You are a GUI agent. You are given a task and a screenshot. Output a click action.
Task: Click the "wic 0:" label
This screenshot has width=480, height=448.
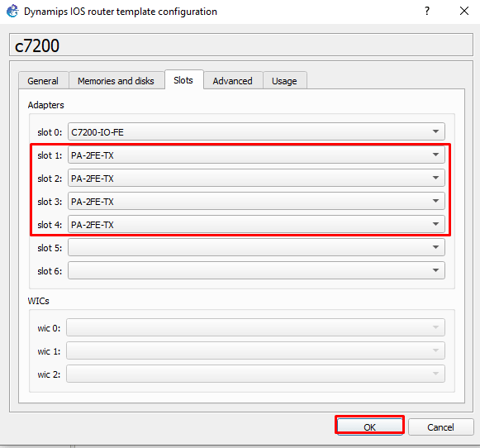pyautogui.click(x=49, y=328)
